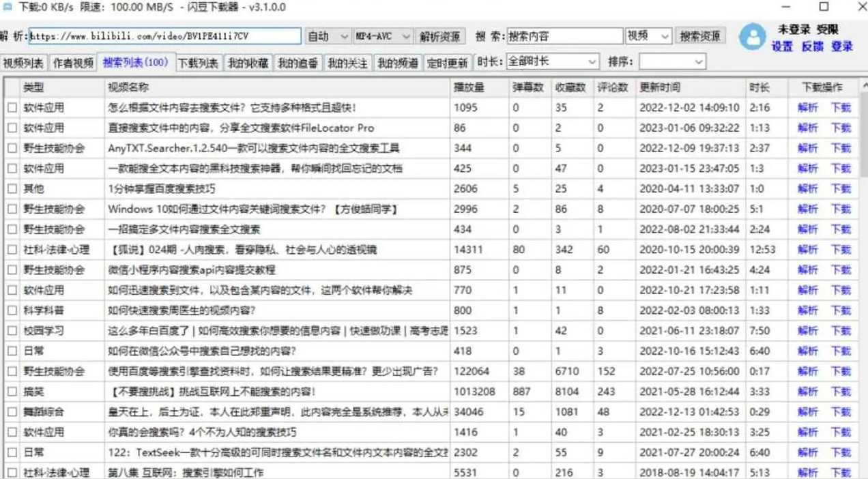Open 设置 settings link
This screenshot has width=868, height=479.
pos(782,46)
